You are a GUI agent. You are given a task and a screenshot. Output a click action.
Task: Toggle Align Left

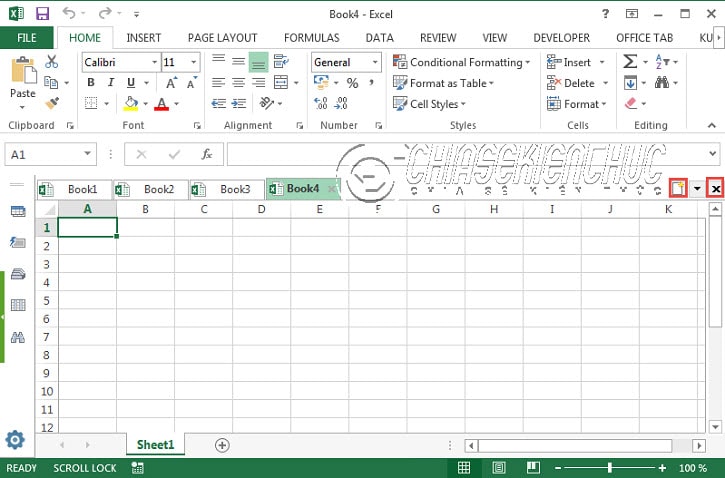pyautogui.click(x=218, y=83)
